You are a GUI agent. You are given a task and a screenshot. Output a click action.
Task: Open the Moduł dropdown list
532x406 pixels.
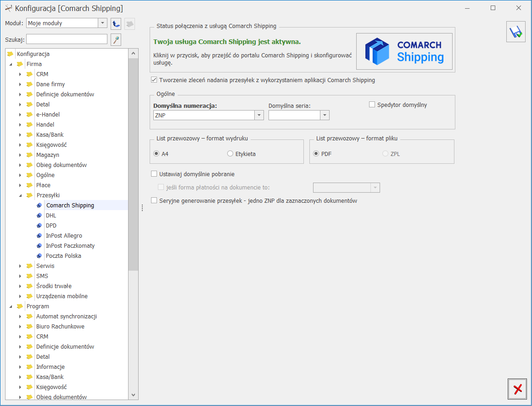coord(102,23)
